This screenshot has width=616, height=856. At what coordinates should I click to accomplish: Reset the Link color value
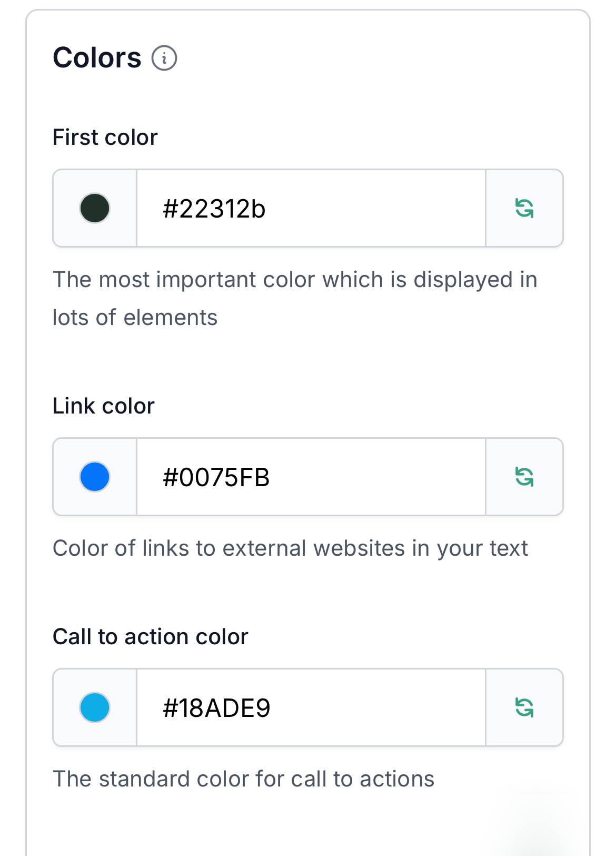(x=524, y=477)
